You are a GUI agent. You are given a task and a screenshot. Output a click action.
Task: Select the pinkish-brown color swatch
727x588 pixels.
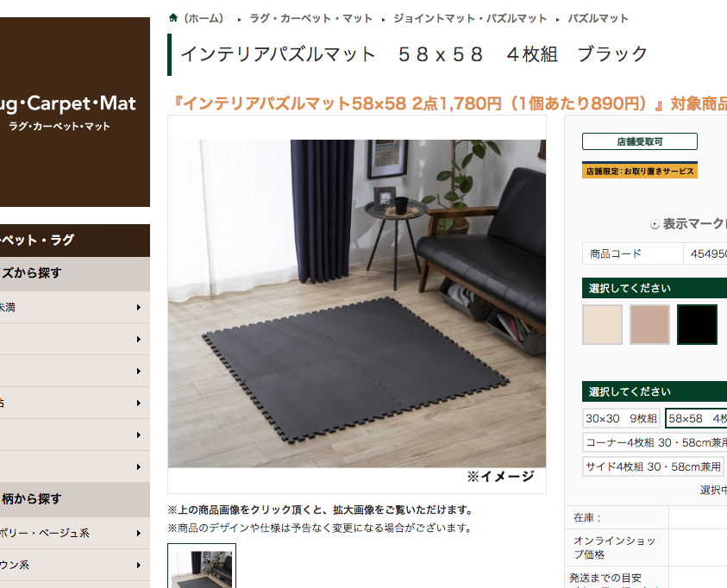[x=649, y=324]
